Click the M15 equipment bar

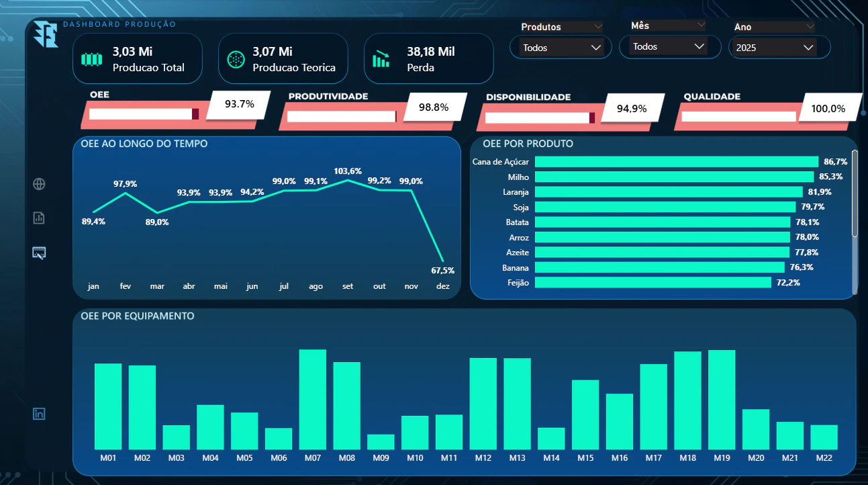[x=585, y=415]
